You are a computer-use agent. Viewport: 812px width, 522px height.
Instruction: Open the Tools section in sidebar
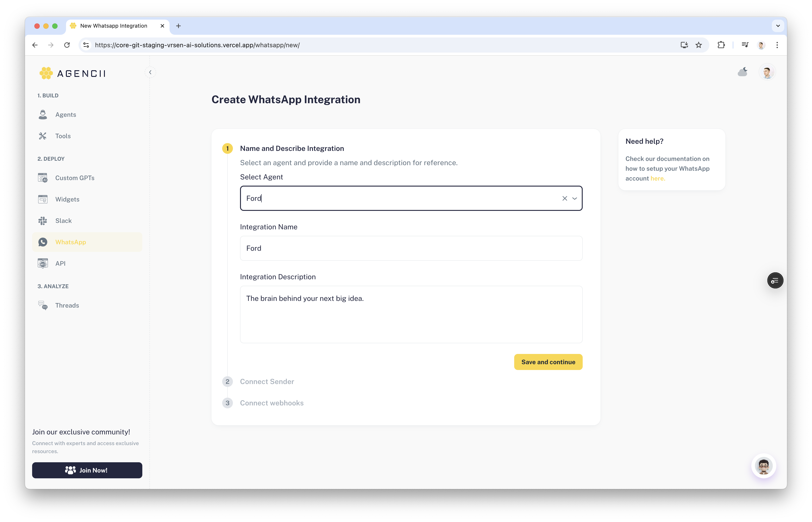pyautogui.click(x=63, y=136)
